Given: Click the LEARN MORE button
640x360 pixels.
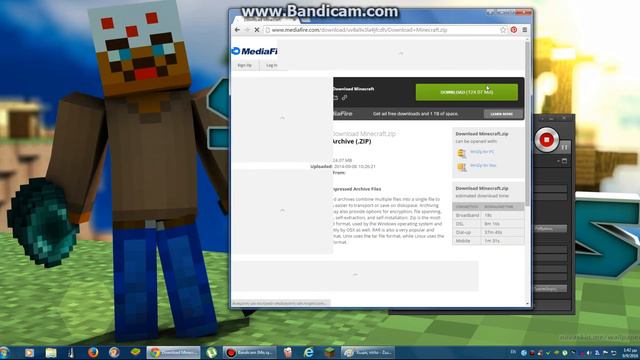Looking at the screenshot, I should (x=502, y=114).
